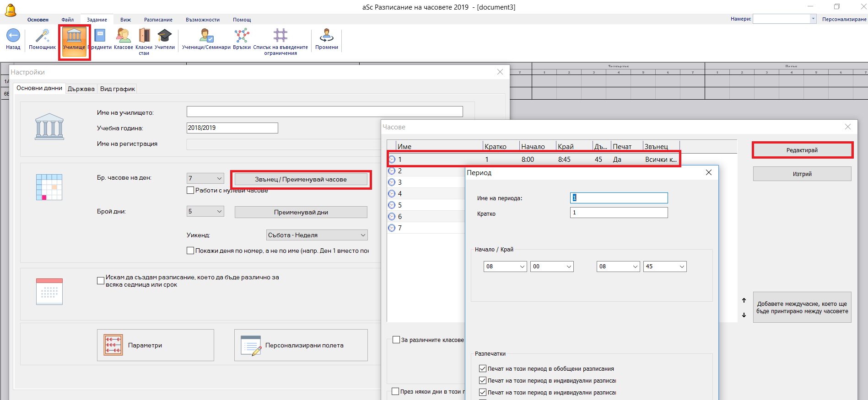
Task: Click the Назад back arrow icon
Action: pos(13,36)
